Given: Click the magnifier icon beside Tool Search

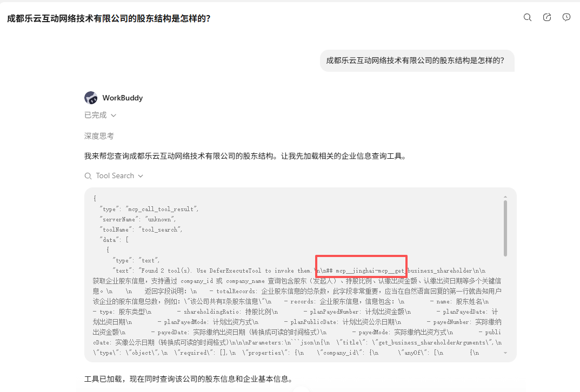Looking at the screenshot, I should click(x=88, y=176).
